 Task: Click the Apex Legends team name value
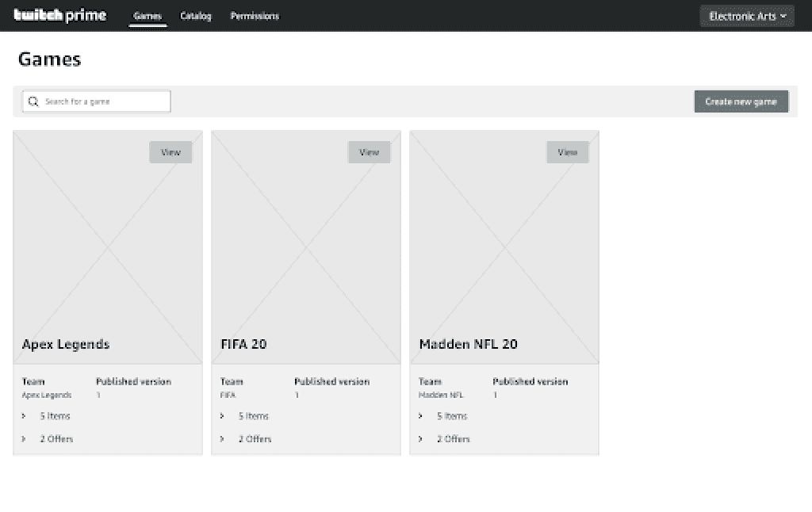tap(47, 395)
